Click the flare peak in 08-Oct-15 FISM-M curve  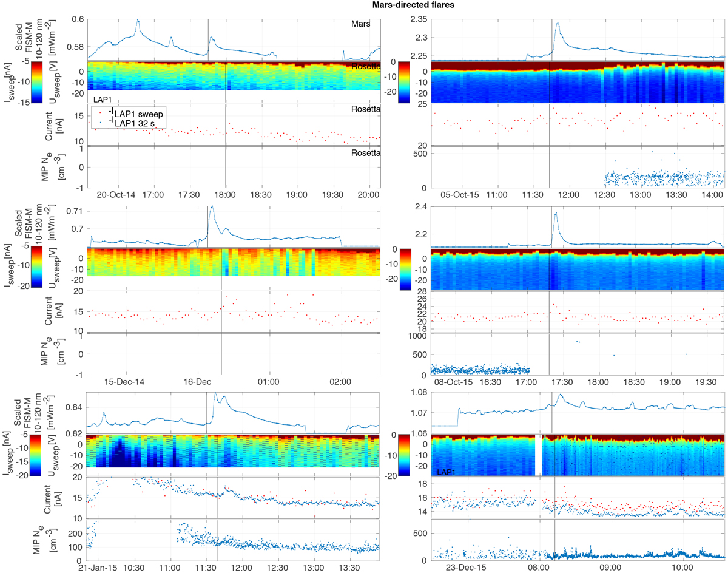554,212
